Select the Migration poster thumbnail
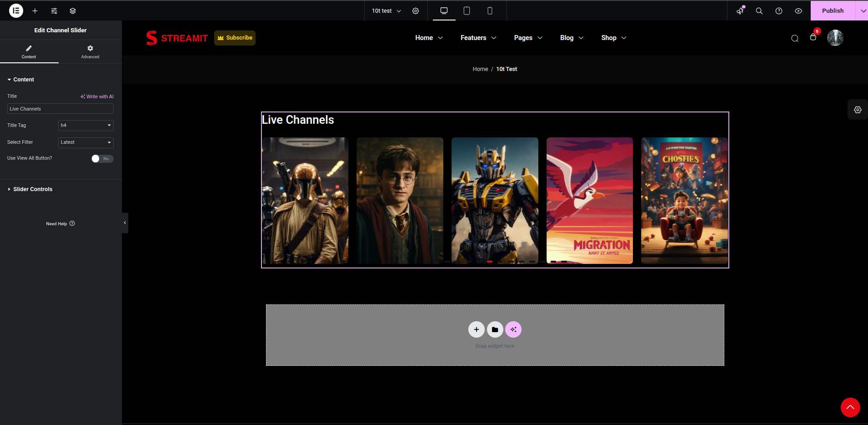868x425 pixels. pos(590,201)
